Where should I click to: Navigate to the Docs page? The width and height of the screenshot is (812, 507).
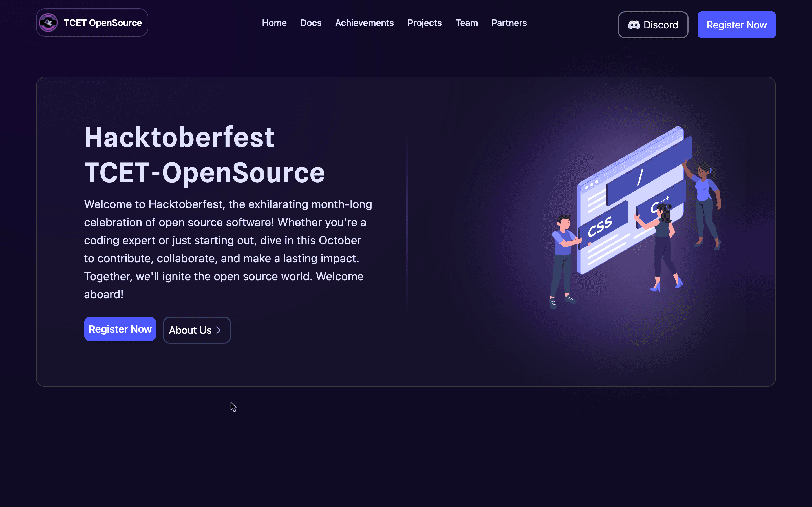tap(311, 23)
